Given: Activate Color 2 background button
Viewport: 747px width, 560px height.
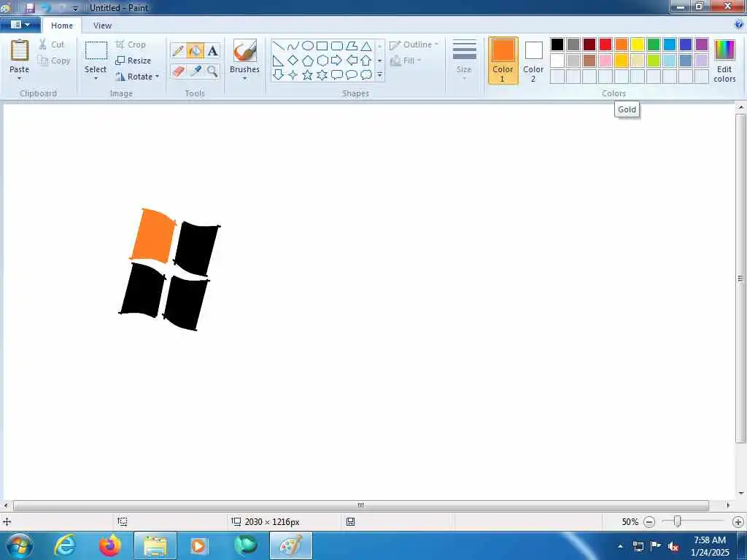Looking at the screenshot, I should point(533,61).
